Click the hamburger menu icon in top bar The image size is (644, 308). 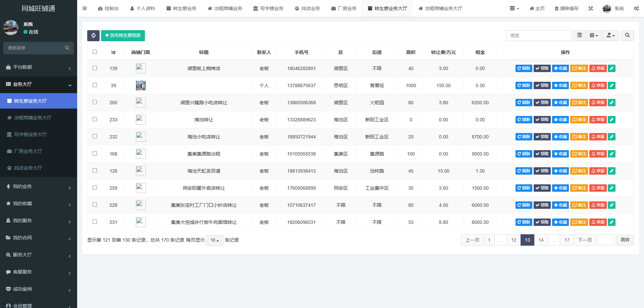click(85, 8)
